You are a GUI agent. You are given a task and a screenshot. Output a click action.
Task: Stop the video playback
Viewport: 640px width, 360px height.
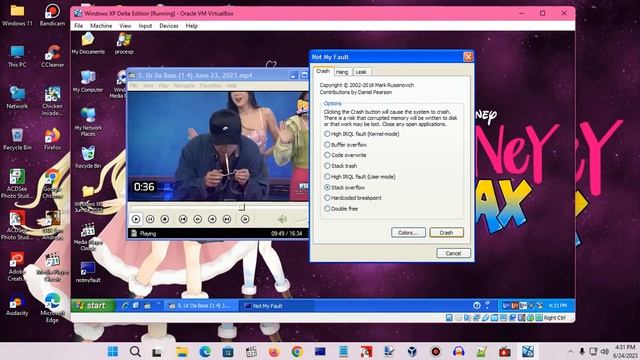coord(164,219)
